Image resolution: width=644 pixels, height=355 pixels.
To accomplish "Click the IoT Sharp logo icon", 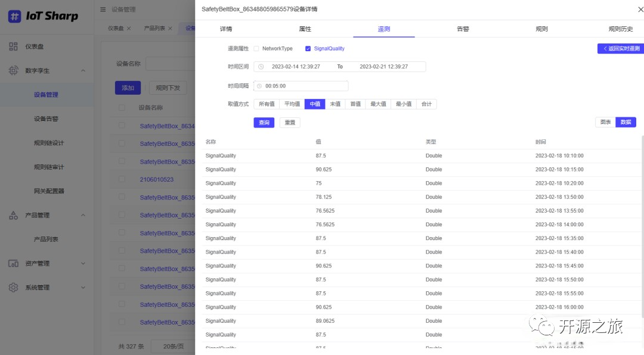I will tap(13, 16).
